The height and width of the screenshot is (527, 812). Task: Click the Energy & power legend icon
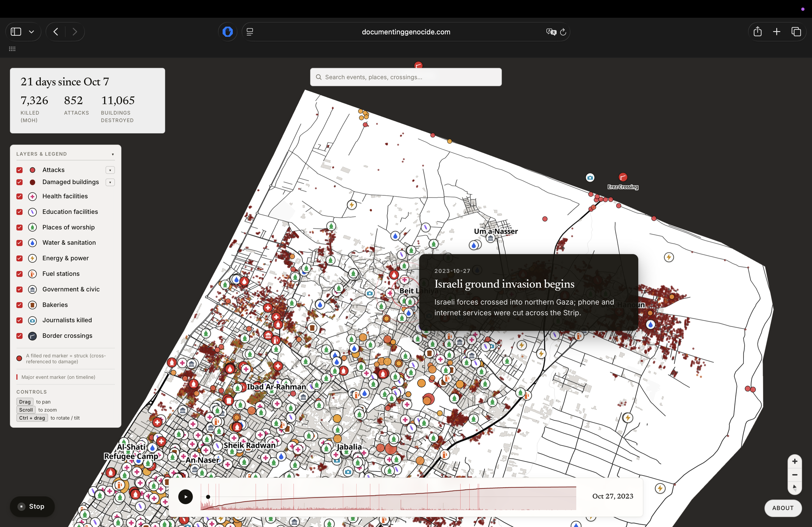pyautogui.click(x=32, y=258)
